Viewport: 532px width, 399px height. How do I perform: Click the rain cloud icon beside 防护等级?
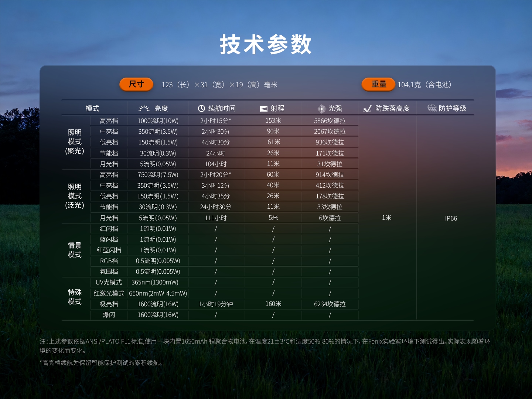432,108
